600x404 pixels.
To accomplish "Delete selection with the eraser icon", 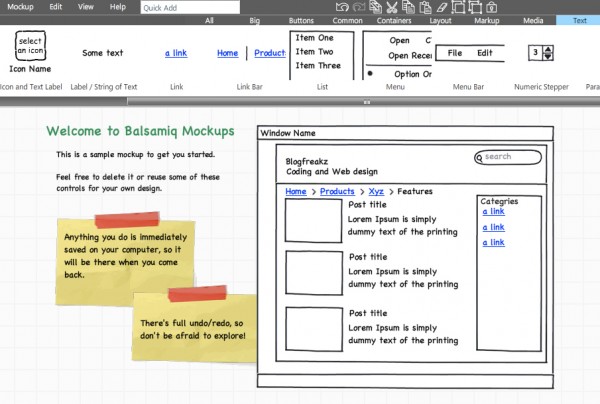I will [442, 7].
